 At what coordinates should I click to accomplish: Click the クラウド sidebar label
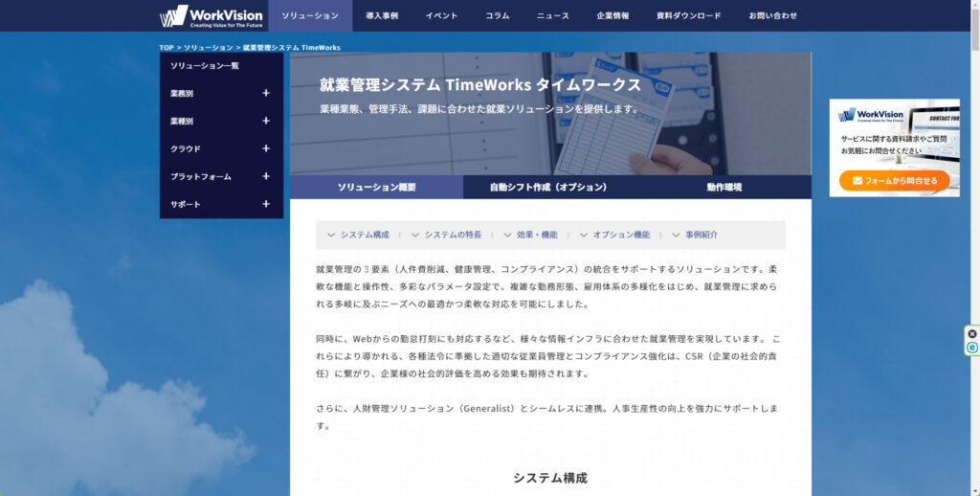(186, 148)
